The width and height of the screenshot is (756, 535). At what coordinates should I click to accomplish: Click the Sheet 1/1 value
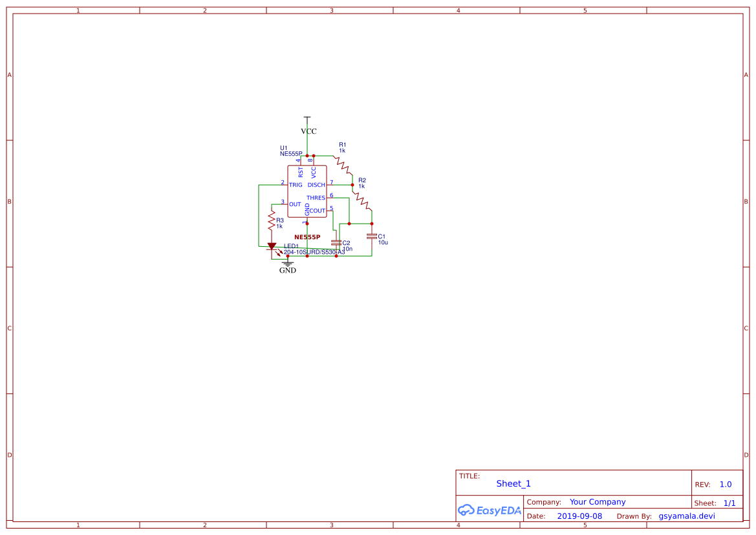click(729, 501)
